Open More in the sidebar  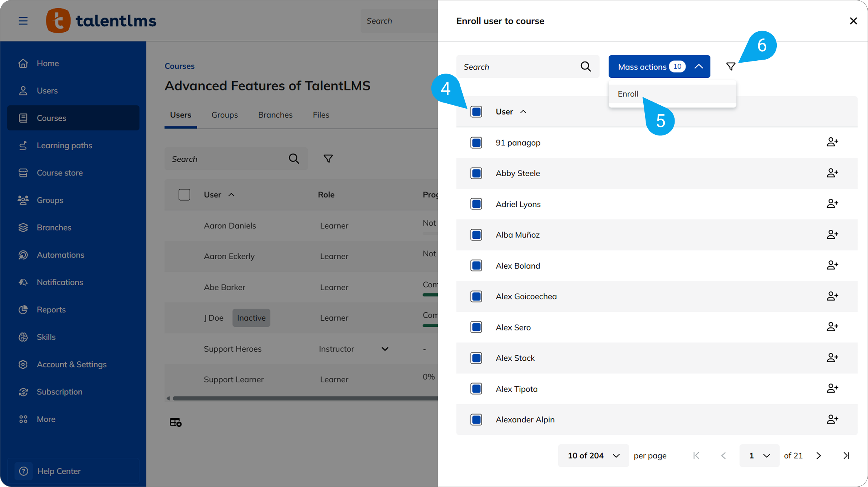[x=73, y=419]
